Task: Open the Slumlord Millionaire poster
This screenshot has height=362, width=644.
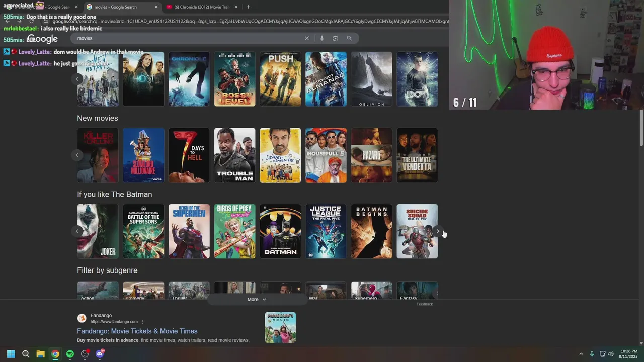Action: [143, 155]
